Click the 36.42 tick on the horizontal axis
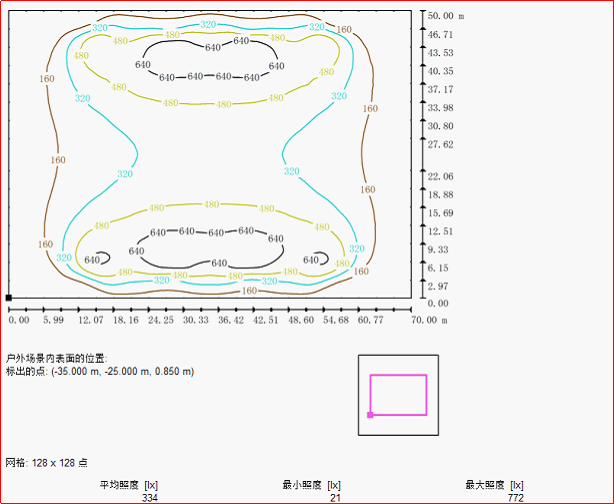Viewport: 614px width, 504px height. click(231, 320)
